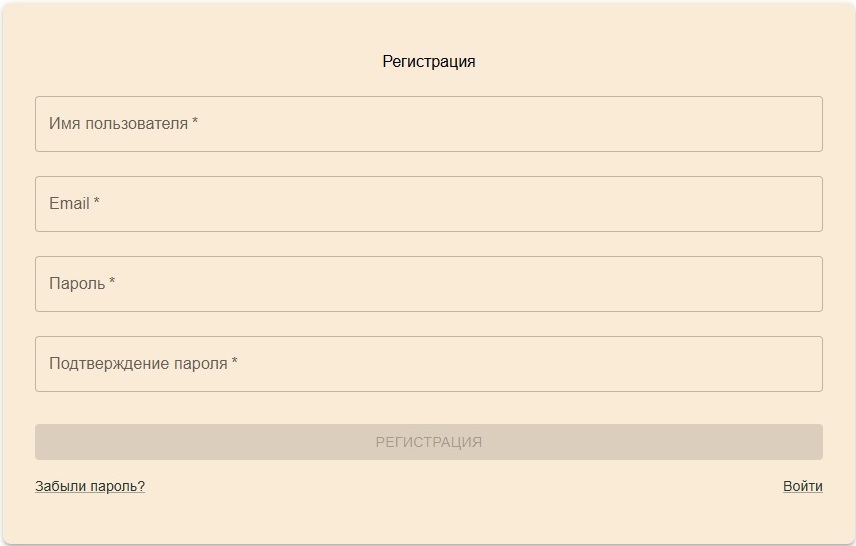Click the Имя пользователя input field
Image resolution: width=856 pixels, height=546 pixels.
click(428, 124)
